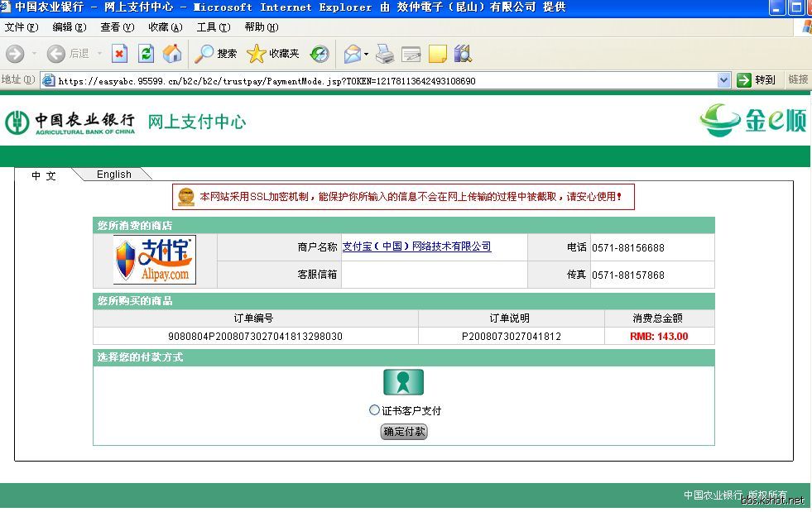Open the address bar dropdown arrow
The image size is (812, 512).
point(723,79)
